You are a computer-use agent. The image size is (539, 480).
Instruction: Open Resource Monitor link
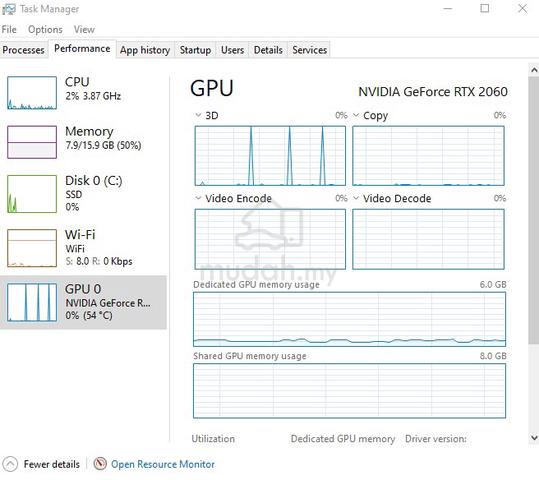[163, 464]
